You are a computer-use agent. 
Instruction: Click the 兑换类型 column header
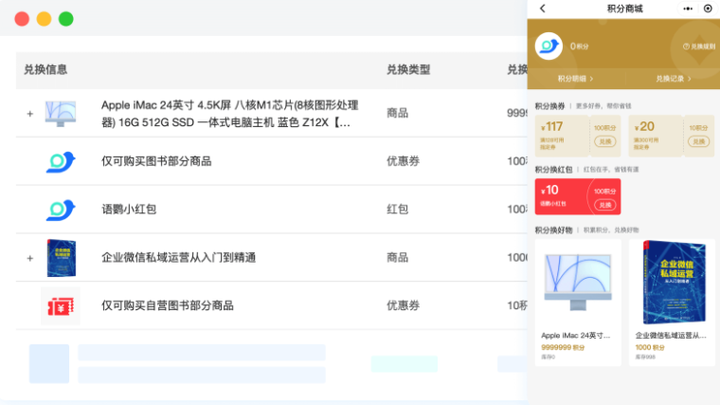(408, 70)
